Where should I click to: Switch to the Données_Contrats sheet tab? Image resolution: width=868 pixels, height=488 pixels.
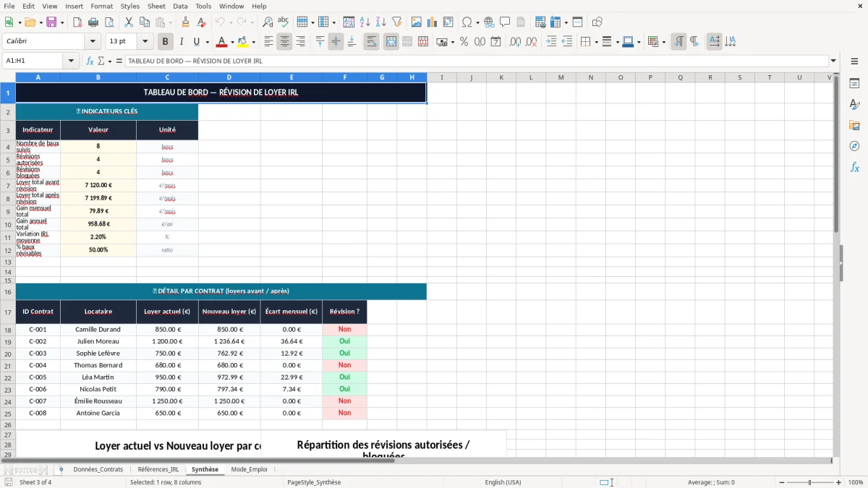tap(98, 469)
